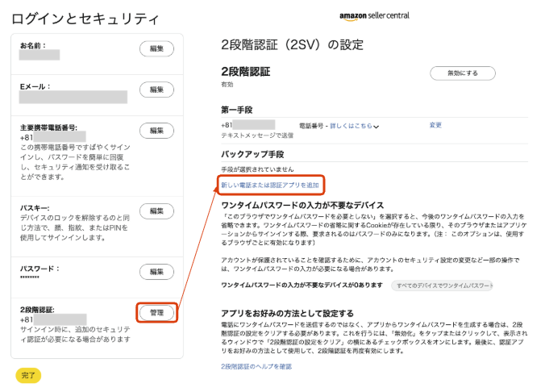Expand the 詳しくはこちら chevron
The height and width of the screenshot is (392, 545).
376,127
